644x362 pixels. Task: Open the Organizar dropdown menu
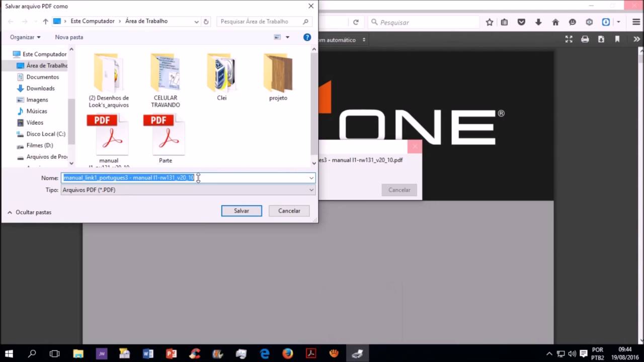pos(25,37)
